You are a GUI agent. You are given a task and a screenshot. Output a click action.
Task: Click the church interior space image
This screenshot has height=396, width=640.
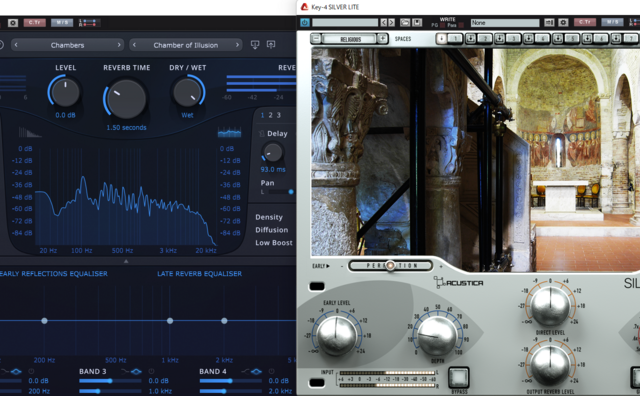tap(476, 159)
